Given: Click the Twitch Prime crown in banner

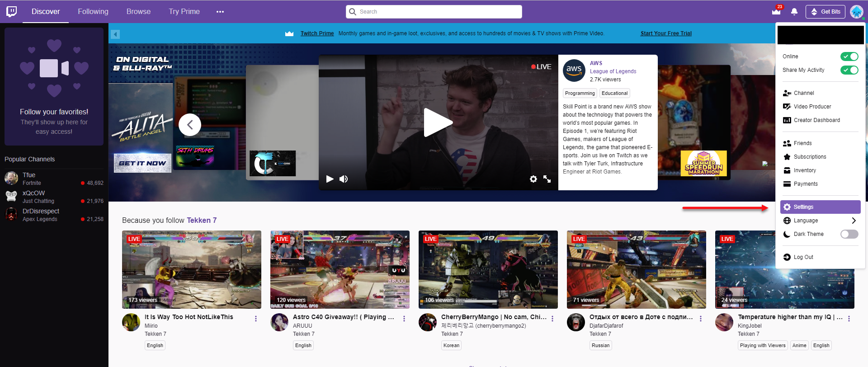Looking at the screenshot, I should pyautogui.click(x=289, y=33).
